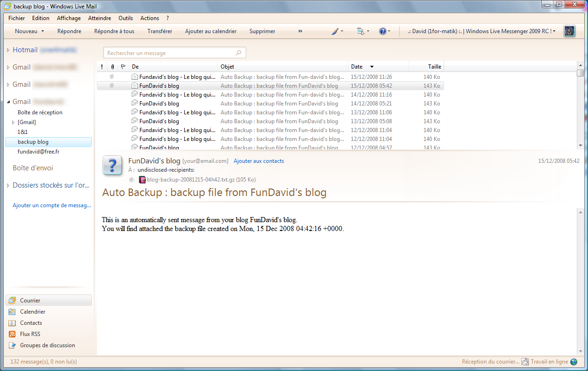Click paperclip on the 15/12/2008 05:42 message
This screenshot has width=588, height=371.
click(x=112, y=86)
